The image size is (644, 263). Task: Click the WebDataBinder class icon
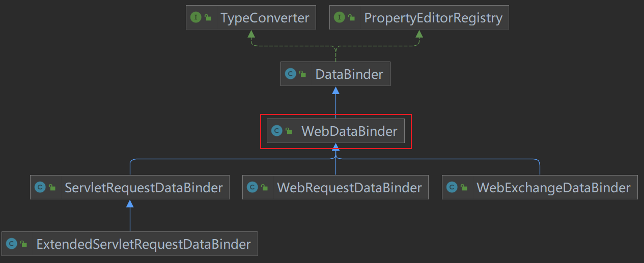[x=276, y=131]
